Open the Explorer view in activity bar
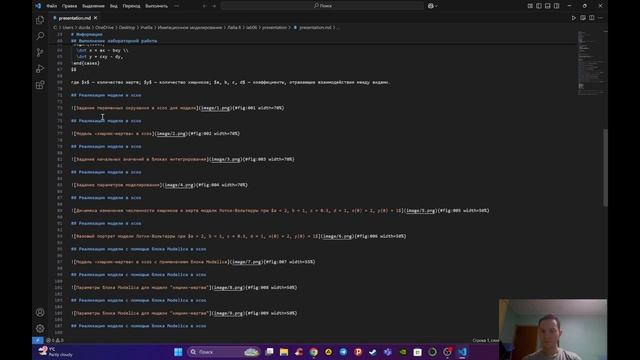The height and width of the screenshot is (360, 640). 40,20
